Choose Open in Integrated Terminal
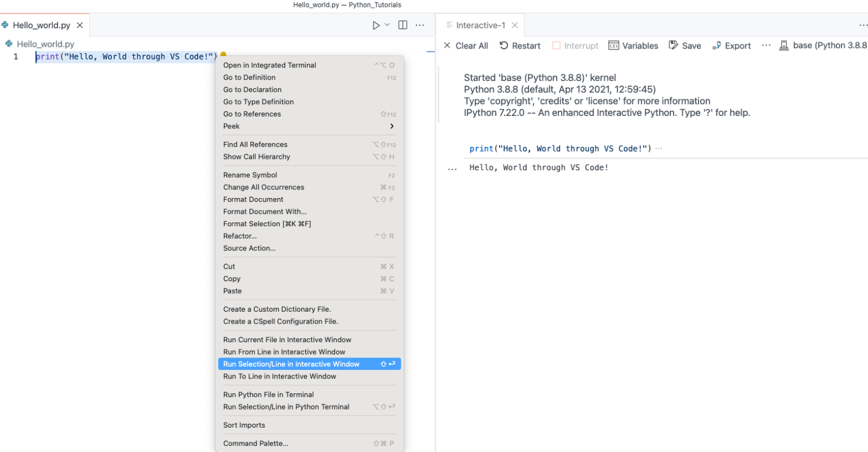This screenshot has height=452, width=868. click(x=270, y=65)
